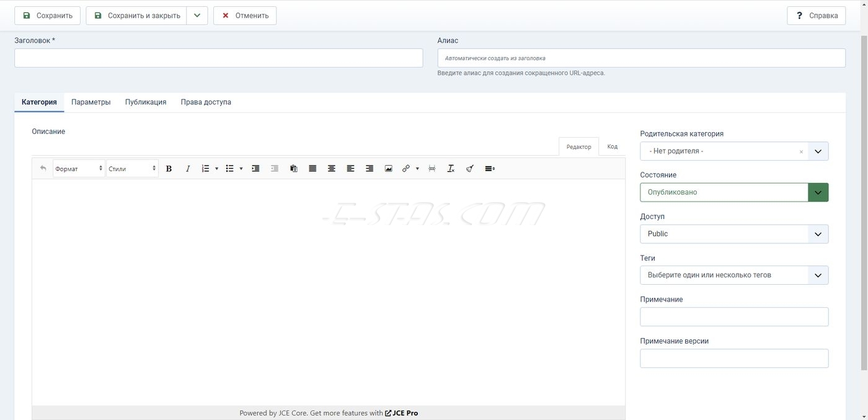Click the paste clipboard icon
Viewport: 868px width, 420px height.
tap(294, 168)
